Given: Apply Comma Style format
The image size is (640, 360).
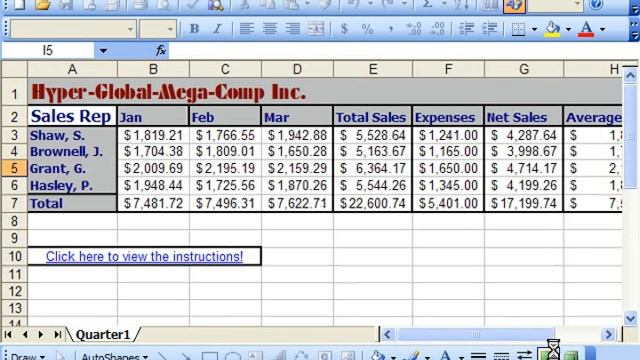Looking at the screenshot, I should 391,29.
